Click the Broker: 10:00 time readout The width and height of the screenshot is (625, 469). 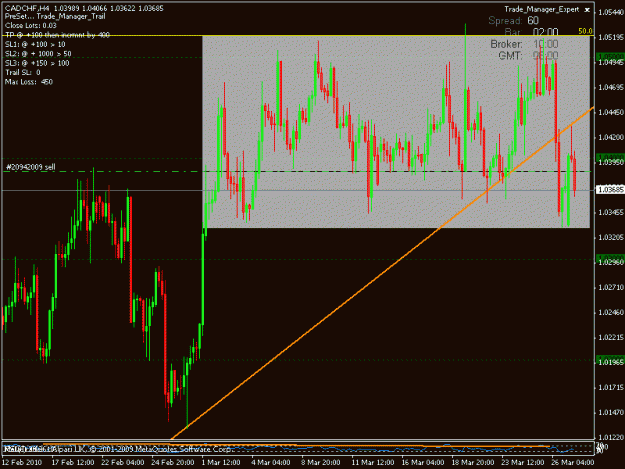[x=524, y=44]
